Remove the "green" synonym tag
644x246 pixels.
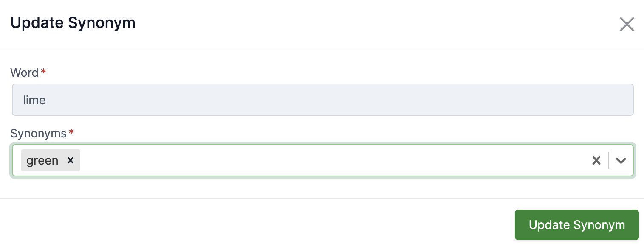point(71,160)
